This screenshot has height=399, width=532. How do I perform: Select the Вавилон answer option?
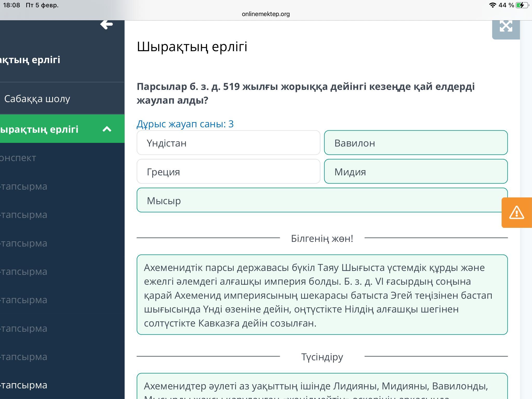[416, 143]
